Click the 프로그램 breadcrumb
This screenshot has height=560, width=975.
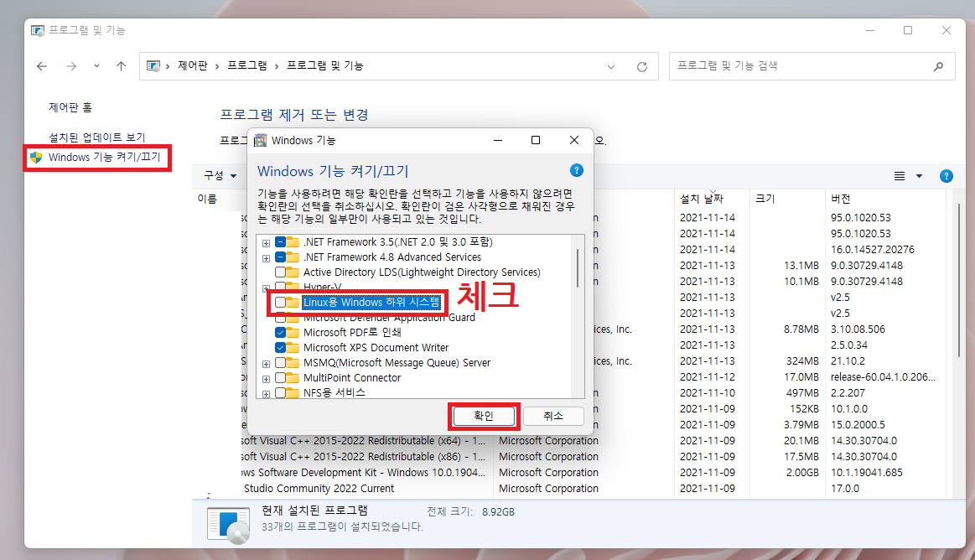tap(246, 65)
